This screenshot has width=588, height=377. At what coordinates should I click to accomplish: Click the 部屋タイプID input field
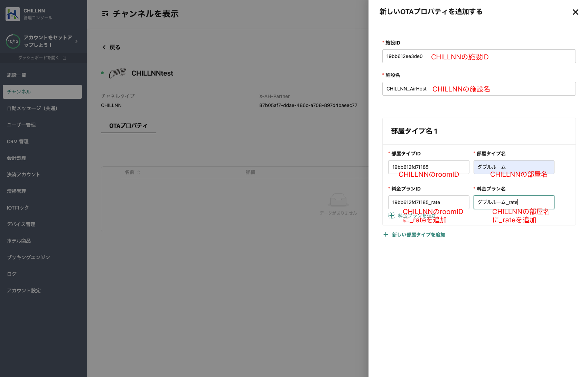[x=429, y=167]
